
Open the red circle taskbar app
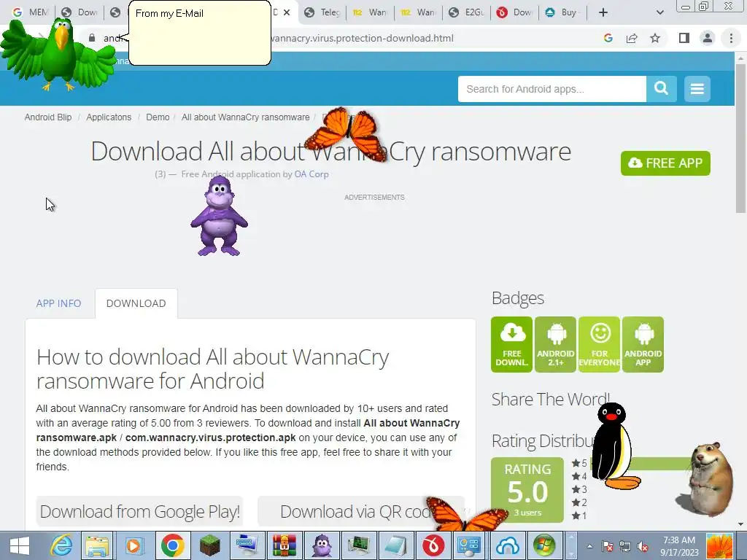(x=433, y=545)
